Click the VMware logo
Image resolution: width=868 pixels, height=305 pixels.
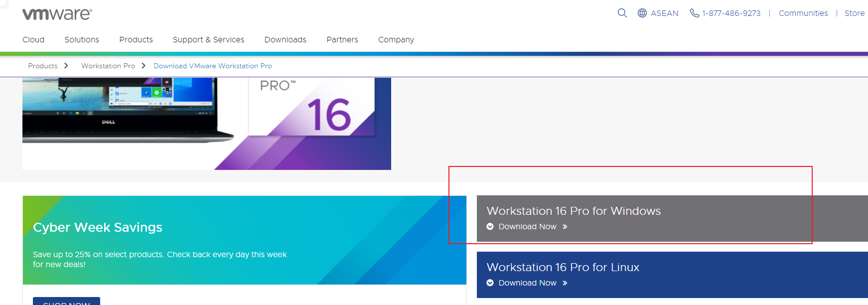(57, 14)
